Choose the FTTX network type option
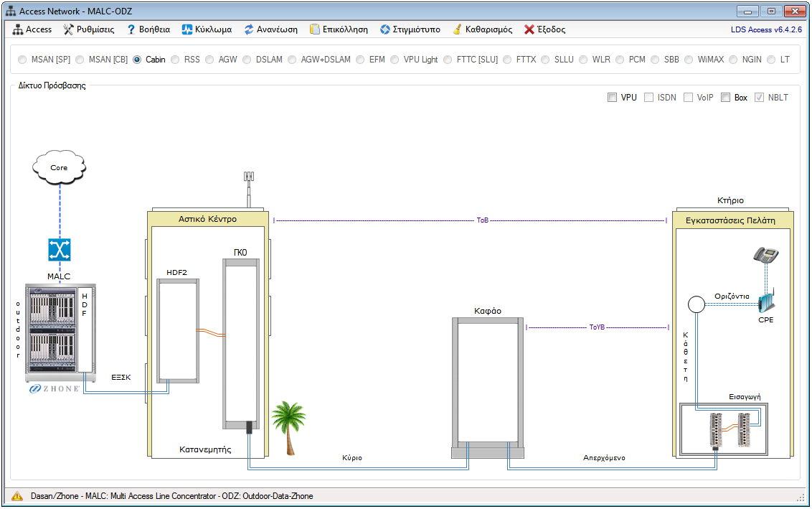This screenshot has width=812, height=509. [507, 60]
